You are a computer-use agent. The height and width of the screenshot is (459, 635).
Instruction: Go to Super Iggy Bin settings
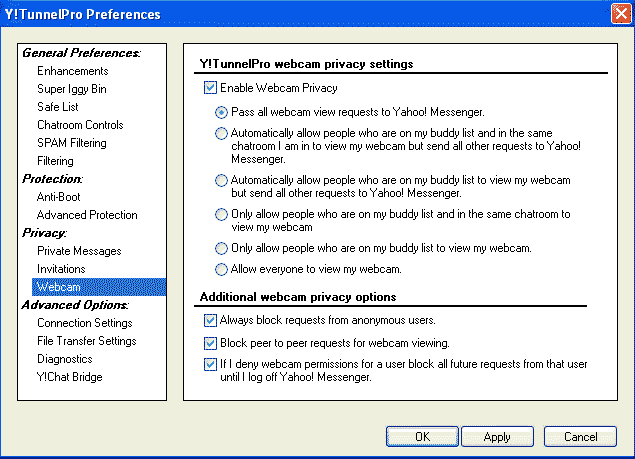pyautogui.click(x=72, y=89)
